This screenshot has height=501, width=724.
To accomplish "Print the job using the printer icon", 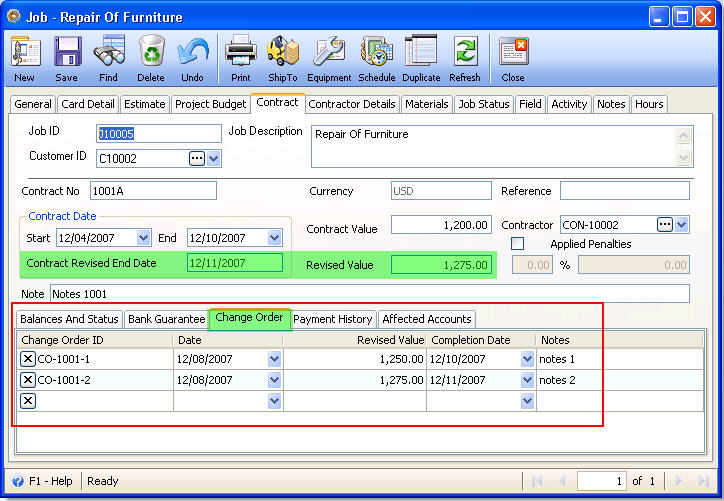I will click(x=241, y=51).
